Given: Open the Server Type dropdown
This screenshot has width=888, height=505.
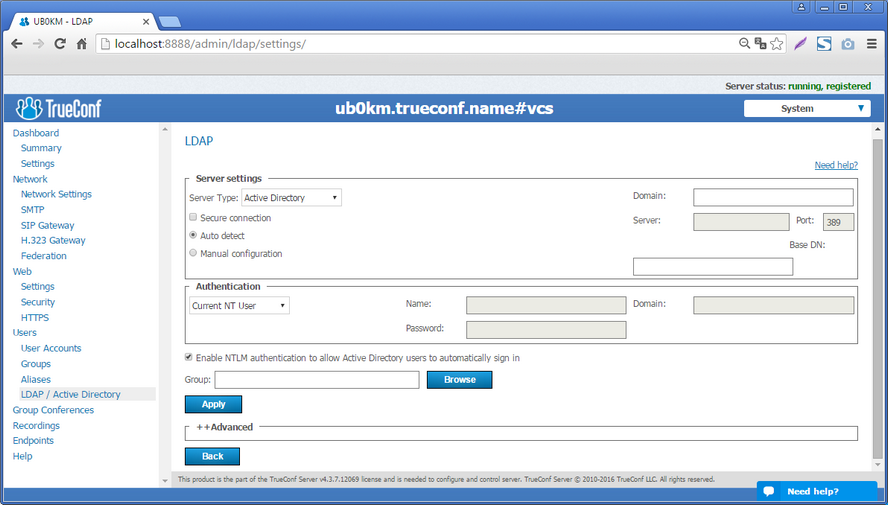Looking at the screenshot, I should tap(292, 198).
